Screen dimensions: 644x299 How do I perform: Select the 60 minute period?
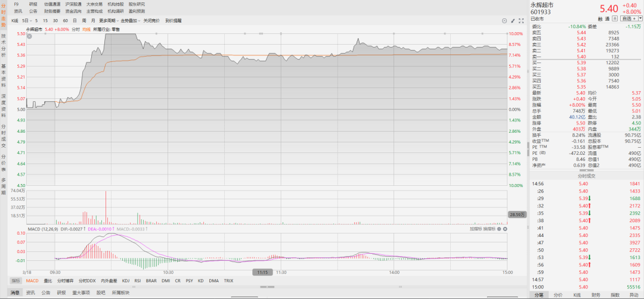(65, 20)
